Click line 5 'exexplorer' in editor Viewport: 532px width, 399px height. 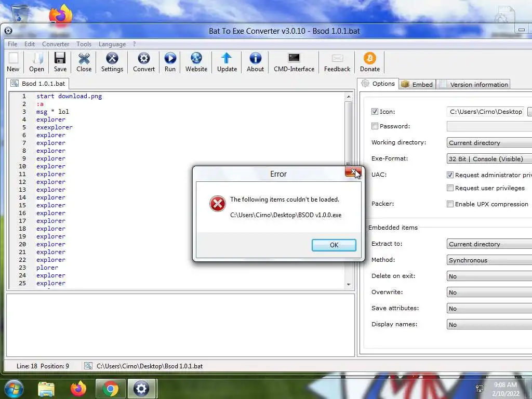click(54, 127)
